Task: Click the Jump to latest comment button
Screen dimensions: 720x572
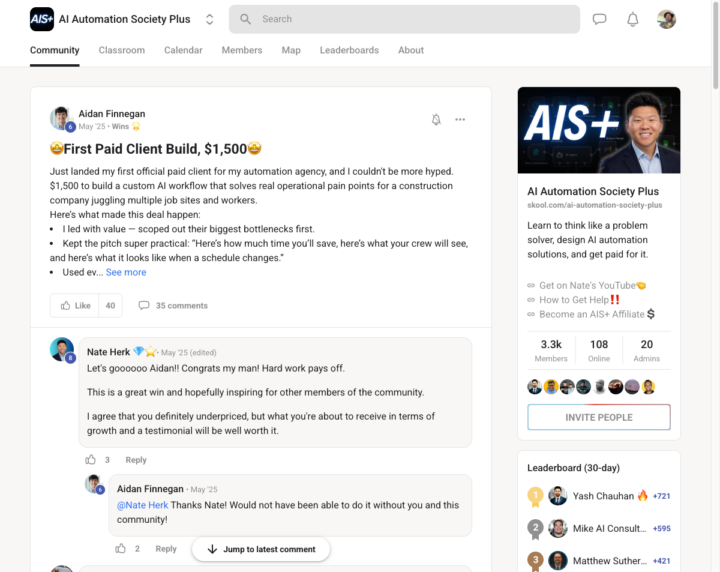Action: click(261, 549)
